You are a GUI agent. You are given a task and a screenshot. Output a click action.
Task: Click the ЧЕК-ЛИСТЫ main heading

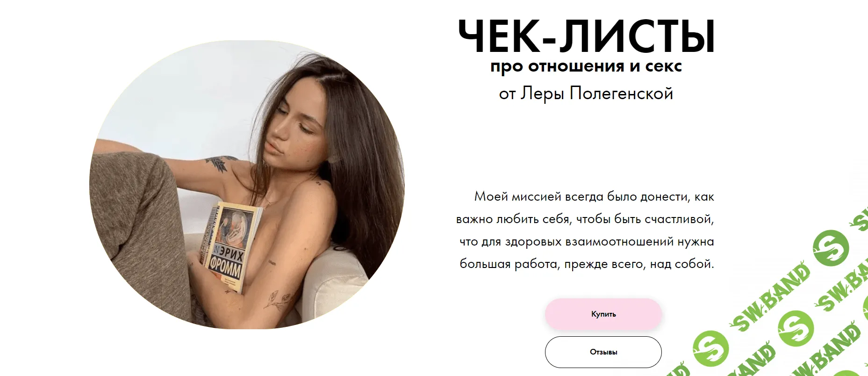(586, 36)
